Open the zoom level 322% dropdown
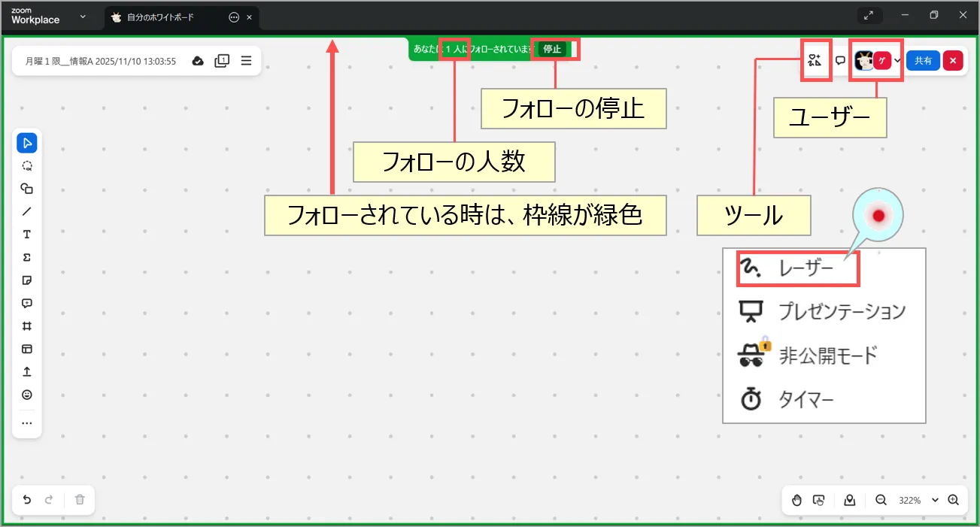Image resolution: width=980 pixels, height=527 pixels. 935,500
